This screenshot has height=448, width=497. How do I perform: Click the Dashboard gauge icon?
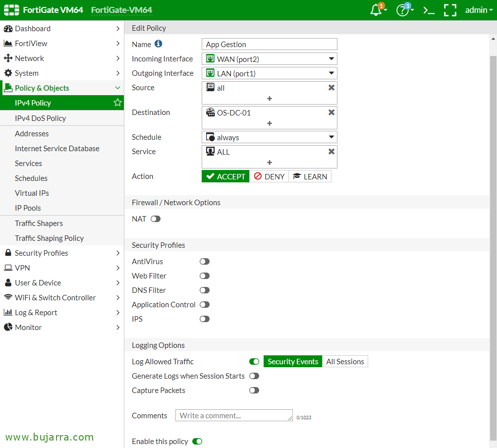8,29
